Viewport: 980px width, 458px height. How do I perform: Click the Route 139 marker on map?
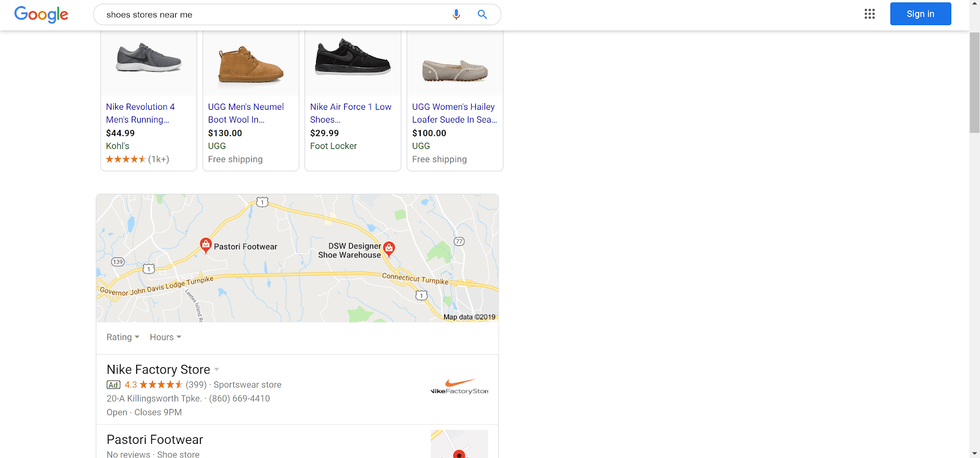[118, 262]
